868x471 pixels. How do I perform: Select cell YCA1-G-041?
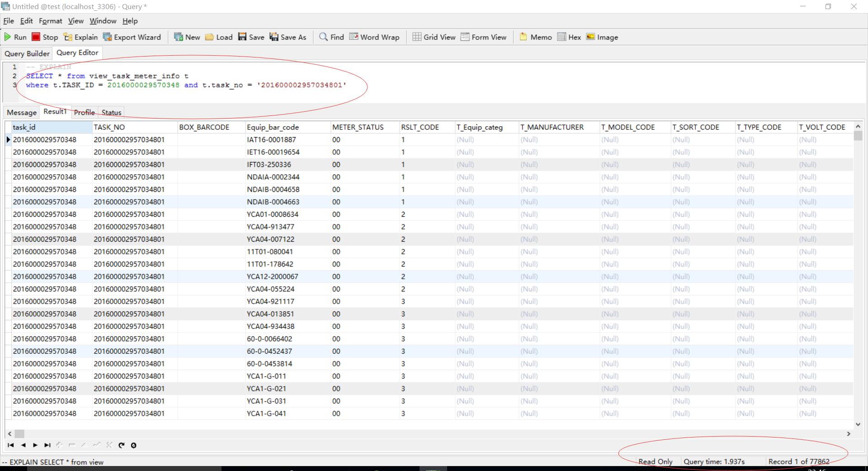(x=288, y=414)
